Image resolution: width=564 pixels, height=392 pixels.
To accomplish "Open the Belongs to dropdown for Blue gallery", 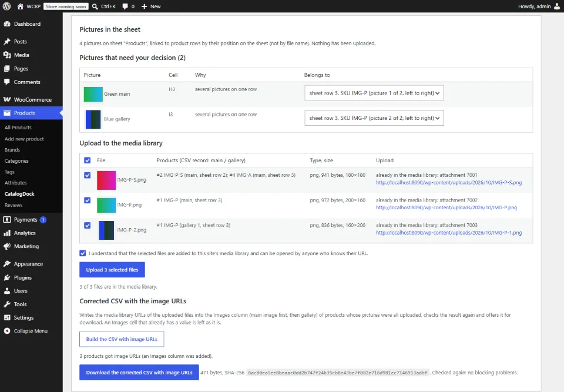I will click(x=374, y=118).
